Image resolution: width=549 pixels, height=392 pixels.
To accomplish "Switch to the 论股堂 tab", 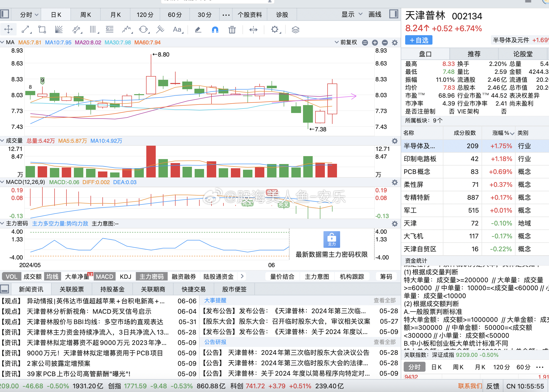I will tap(523, 54).
